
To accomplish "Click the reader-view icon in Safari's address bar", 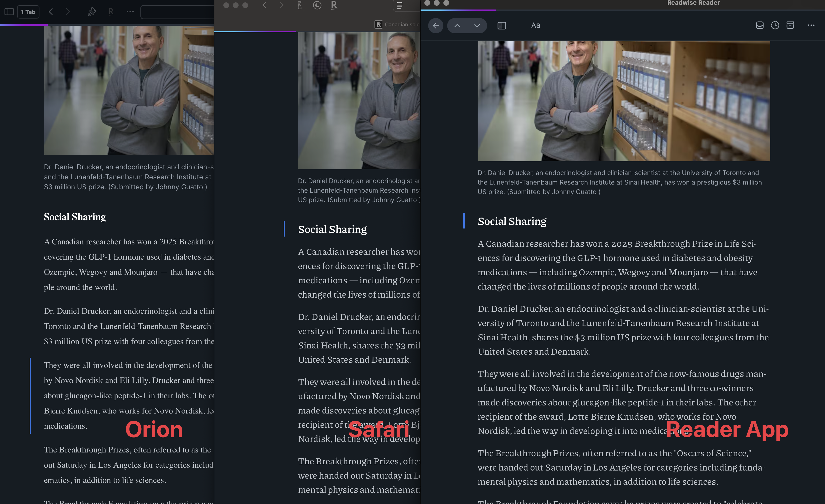I will [399, 5].
